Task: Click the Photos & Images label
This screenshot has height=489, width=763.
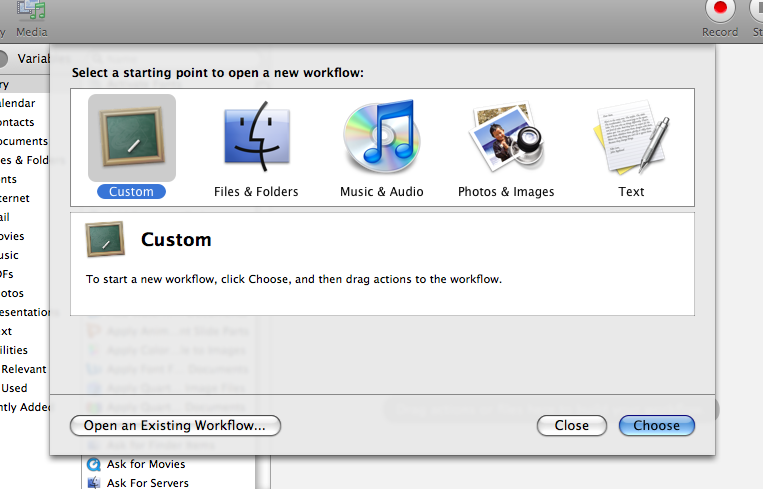Action: tap(506, 192)
